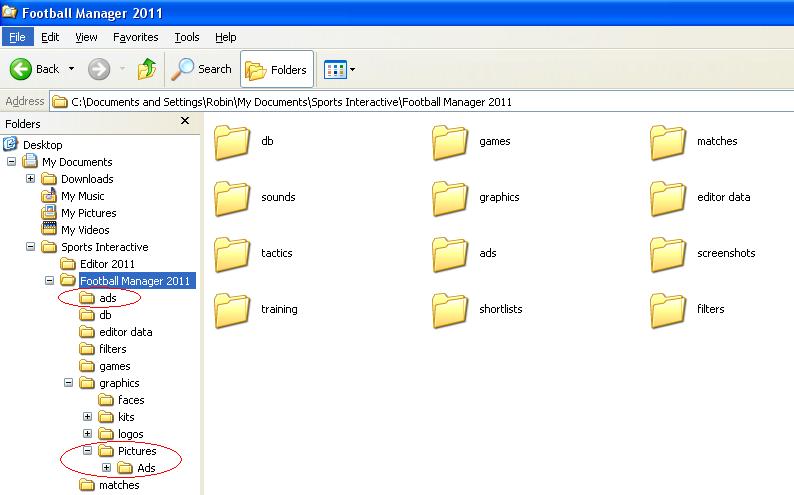This screenshot has width=794, height=495.
Task: Select the db folder icon in main pane
Action: click(232, 142)
